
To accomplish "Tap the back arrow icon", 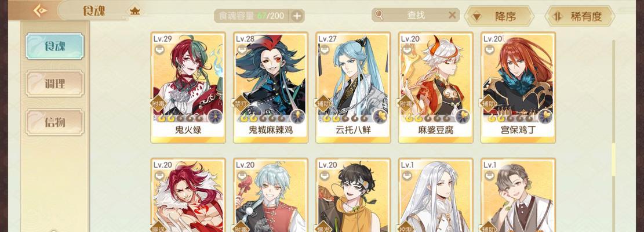I will (40, 10).
